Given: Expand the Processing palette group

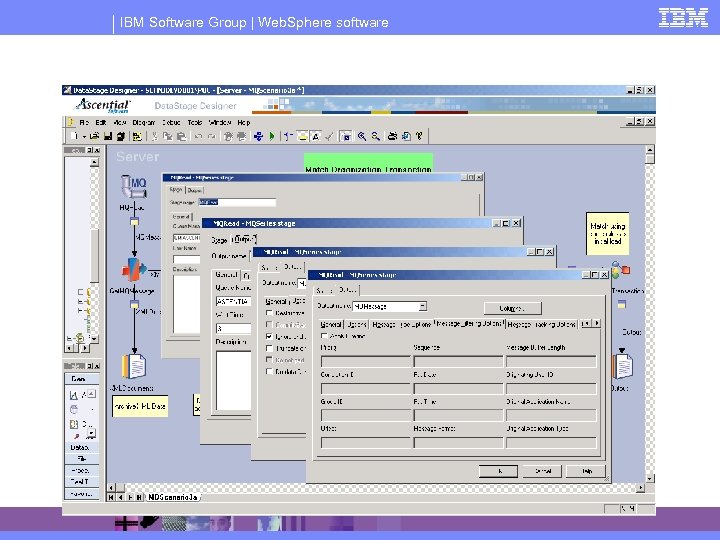Looking at the screenshot, I should coord(81,470).
